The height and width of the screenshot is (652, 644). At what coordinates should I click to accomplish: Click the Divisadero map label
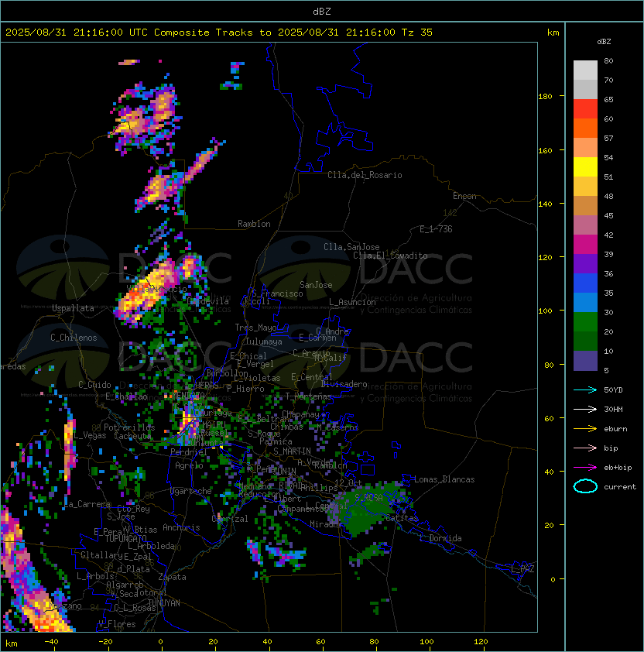point(344,384)
